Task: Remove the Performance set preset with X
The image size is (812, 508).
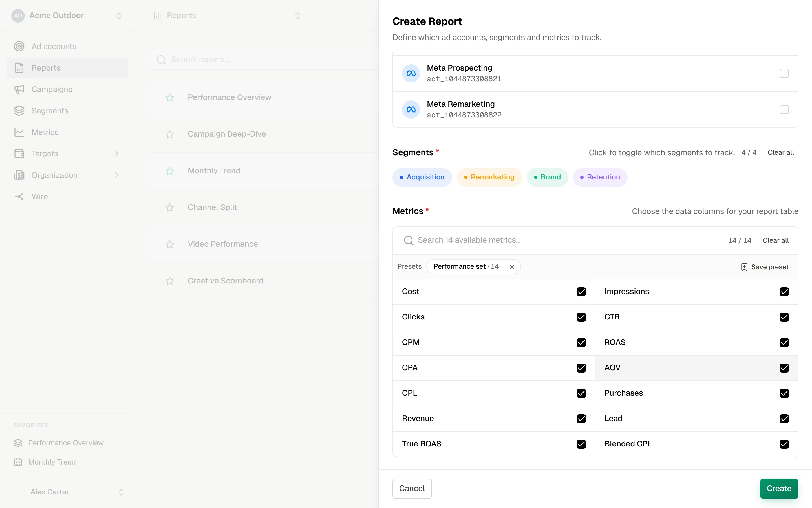Action: coord(512,267)
